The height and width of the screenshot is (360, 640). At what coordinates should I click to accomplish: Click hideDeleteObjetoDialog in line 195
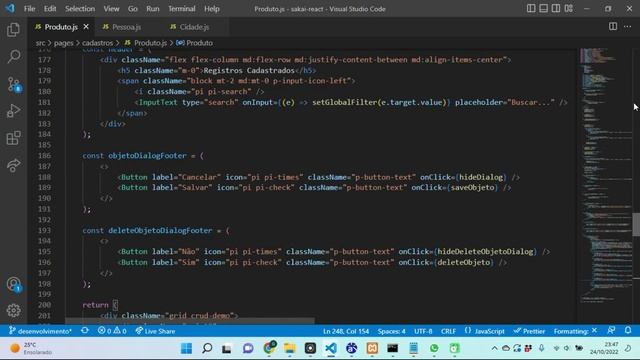click(485, 252)
